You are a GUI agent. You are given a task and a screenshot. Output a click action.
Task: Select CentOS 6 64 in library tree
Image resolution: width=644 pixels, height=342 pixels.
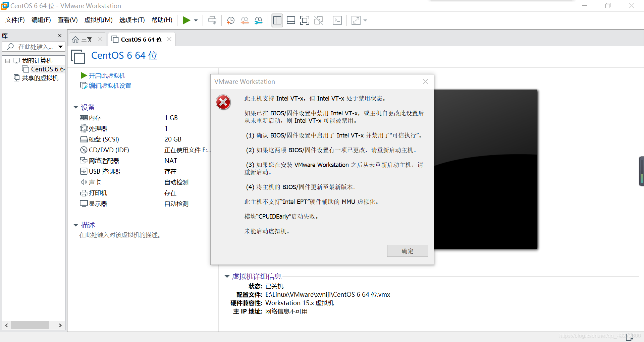point(44,69)
